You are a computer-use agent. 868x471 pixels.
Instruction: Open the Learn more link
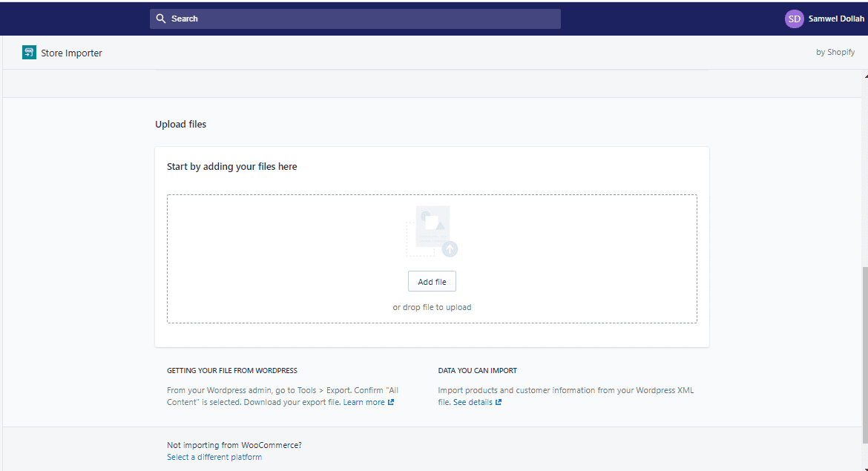[364, 402]
